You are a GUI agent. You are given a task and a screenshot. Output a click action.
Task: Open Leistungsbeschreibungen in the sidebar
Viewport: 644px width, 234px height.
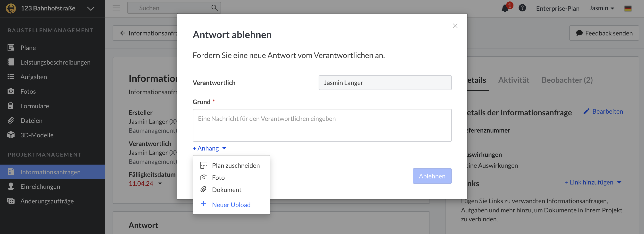point(52,62)
